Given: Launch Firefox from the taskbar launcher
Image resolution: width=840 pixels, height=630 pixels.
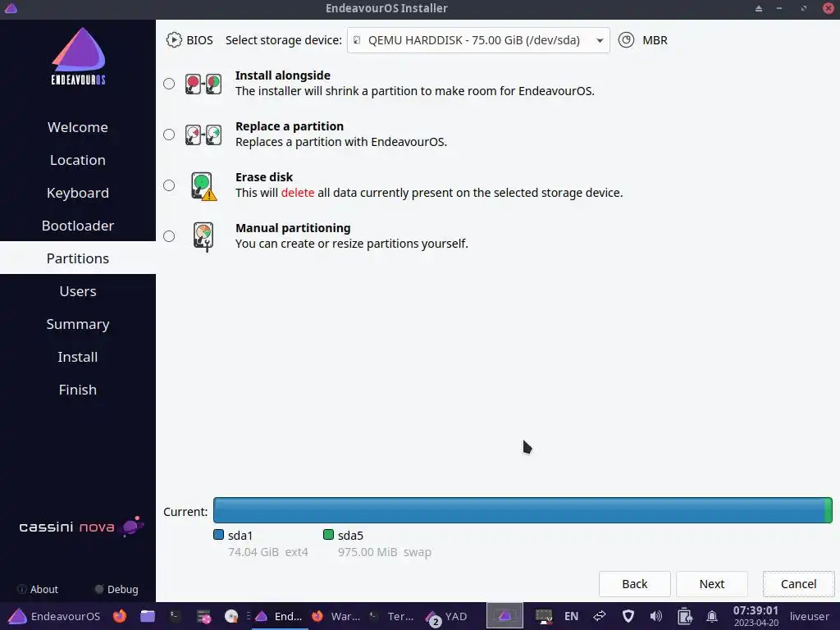Looking at the screenshot, I should point(120,617).
